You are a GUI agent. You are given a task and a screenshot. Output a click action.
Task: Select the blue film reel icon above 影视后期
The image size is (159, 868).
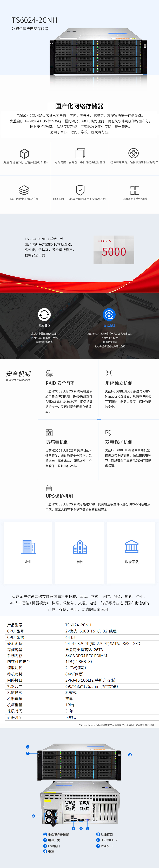[109, 314]
